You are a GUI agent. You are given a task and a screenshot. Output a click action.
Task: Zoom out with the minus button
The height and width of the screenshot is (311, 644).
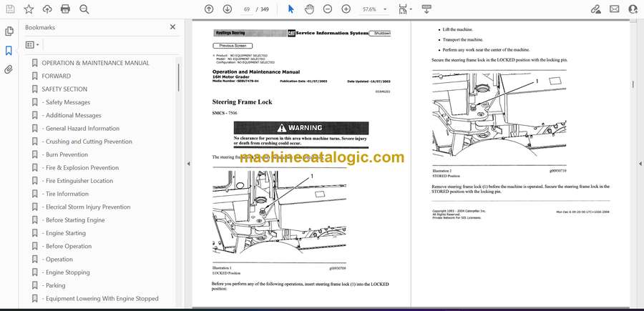click(327, 9)
